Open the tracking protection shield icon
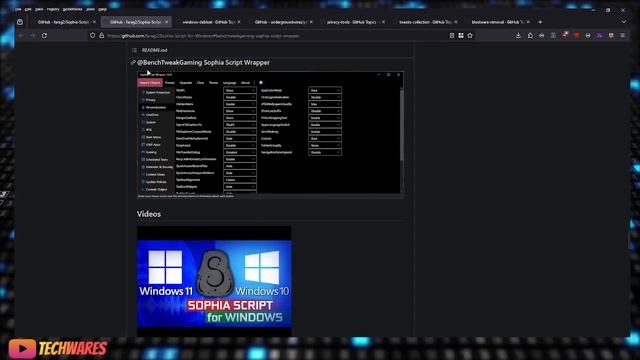This screenshot has height=360, width=640. 93,36
